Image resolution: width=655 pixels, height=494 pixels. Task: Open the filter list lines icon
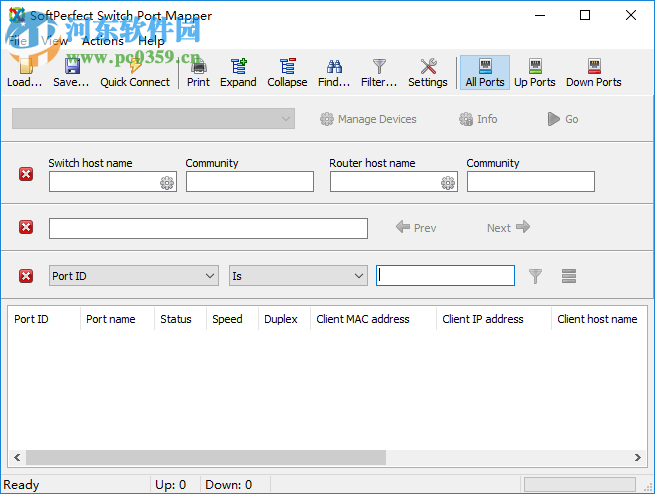click(x=569, y=276)
